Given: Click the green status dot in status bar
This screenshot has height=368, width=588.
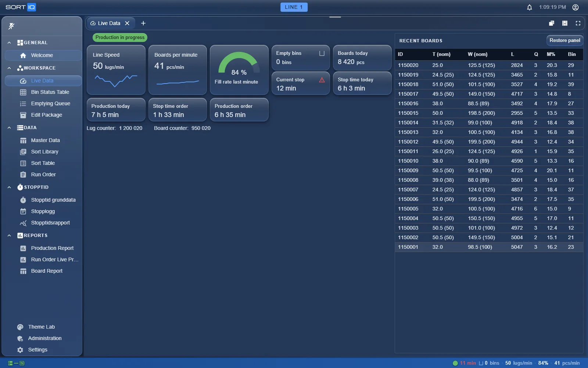Looking at the screenshot, I should (x=455, y=363).
